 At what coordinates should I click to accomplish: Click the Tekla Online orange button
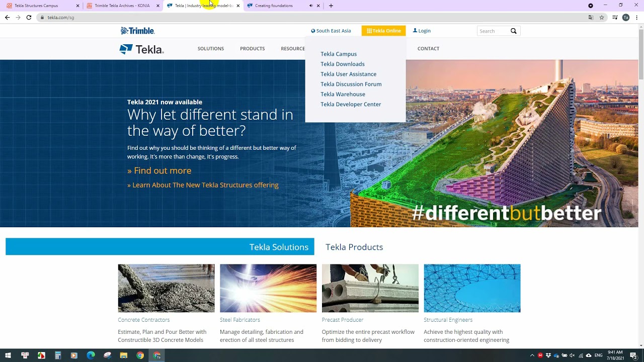[x=383, y=31]
